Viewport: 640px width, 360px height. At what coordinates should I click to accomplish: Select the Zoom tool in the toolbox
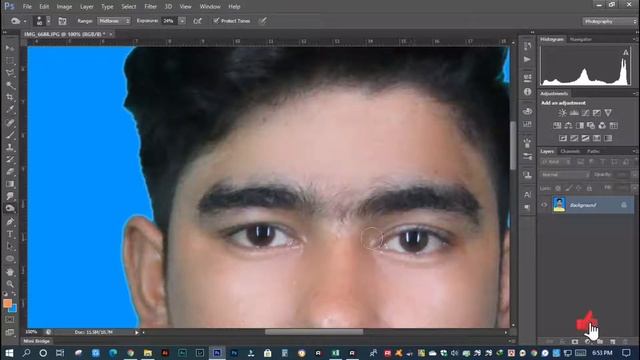pos(10,284)
